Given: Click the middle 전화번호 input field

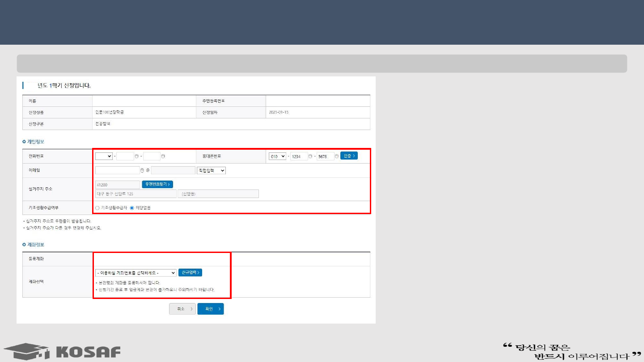Looking at the screenshot, I should 125,156.
